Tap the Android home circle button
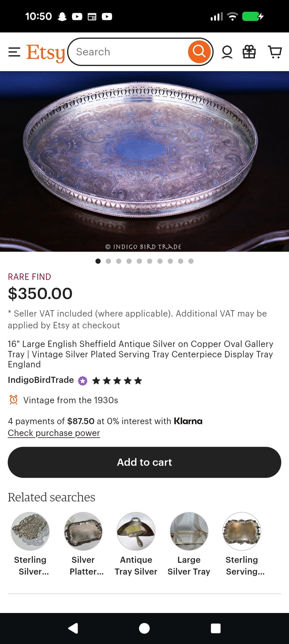 click(x=144, y=628)
